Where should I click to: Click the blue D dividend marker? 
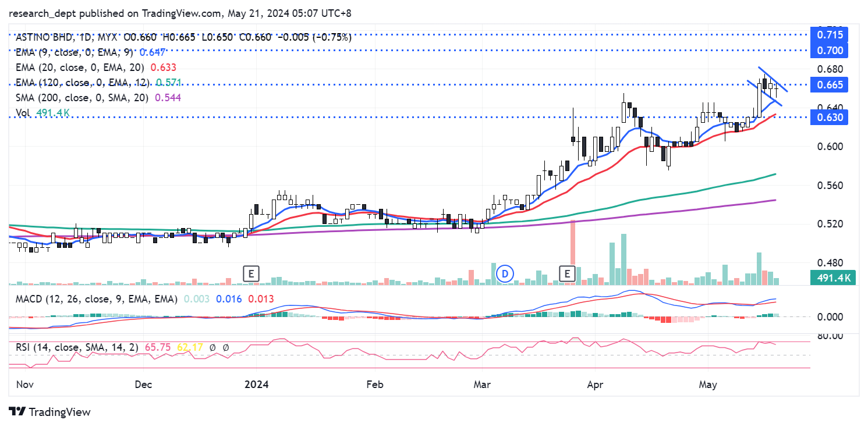coord(505,273)
